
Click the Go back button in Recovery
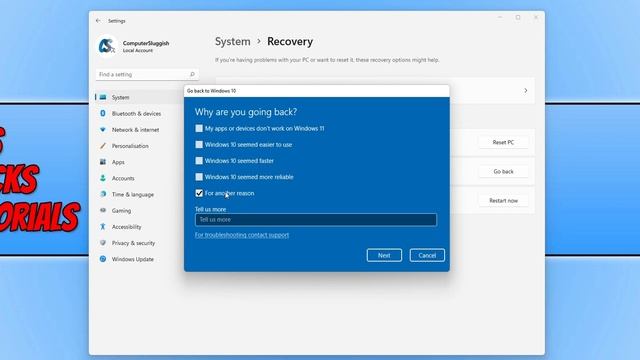pos(503,171)
